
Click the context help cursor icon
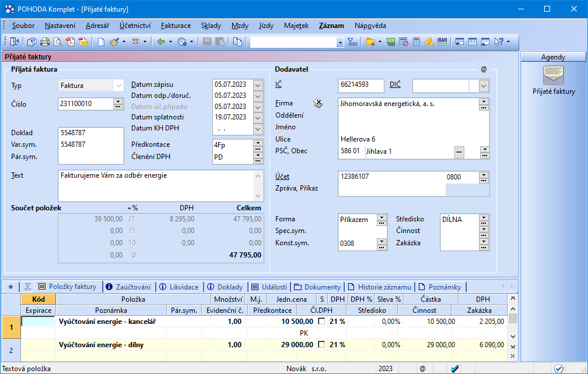[499, 41]
